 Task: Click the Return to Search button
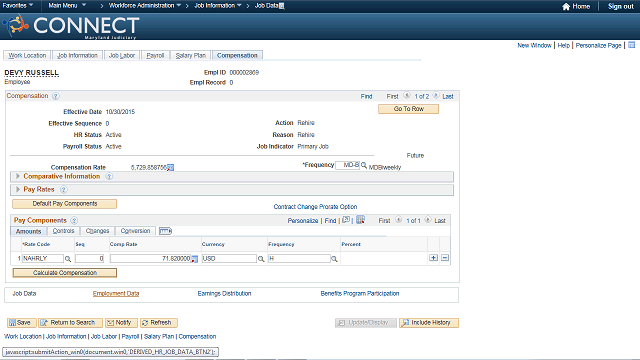click(71, 323)
